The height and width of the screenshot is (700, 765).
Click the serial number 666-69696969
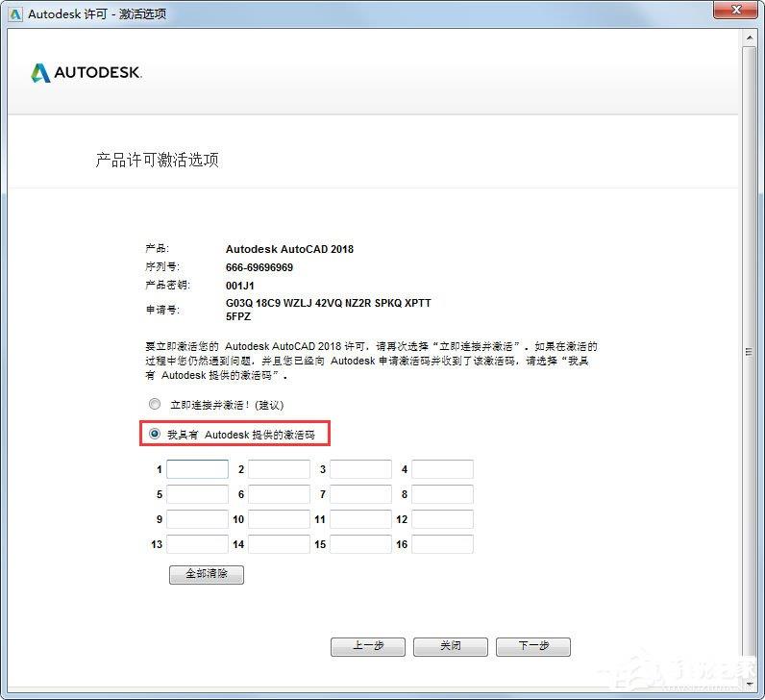click(259, 267)
